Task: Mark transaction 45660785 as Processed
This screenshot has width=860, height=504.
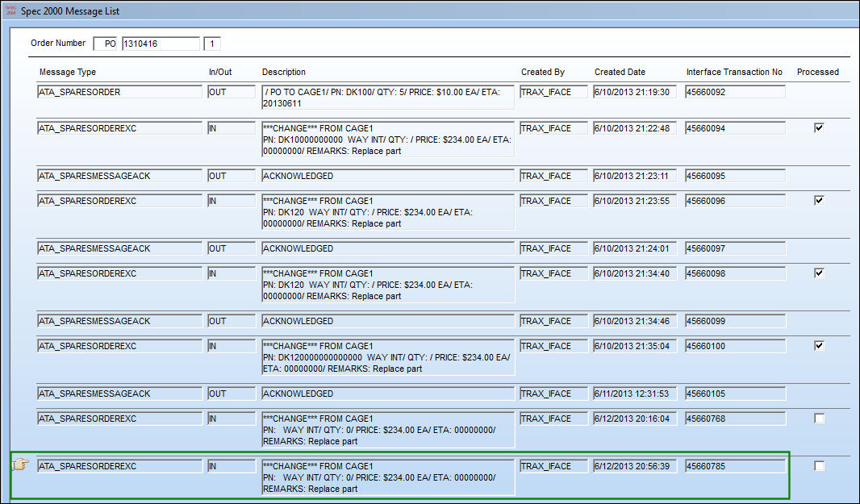Action: 819,465
